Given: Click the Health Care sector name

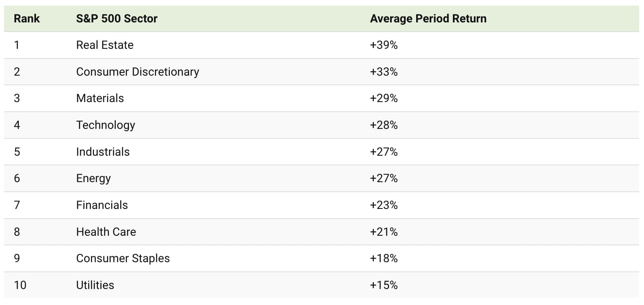Looking at the screenshot, I should (x=106, y=232).
